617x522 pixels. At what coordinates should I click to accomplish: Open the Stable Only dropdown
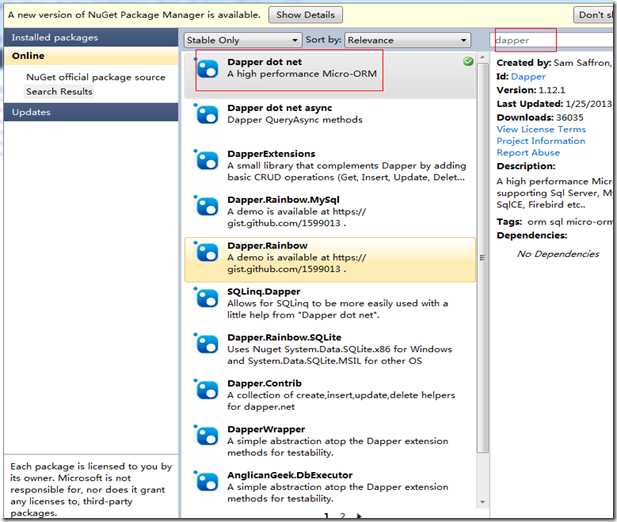242,40
